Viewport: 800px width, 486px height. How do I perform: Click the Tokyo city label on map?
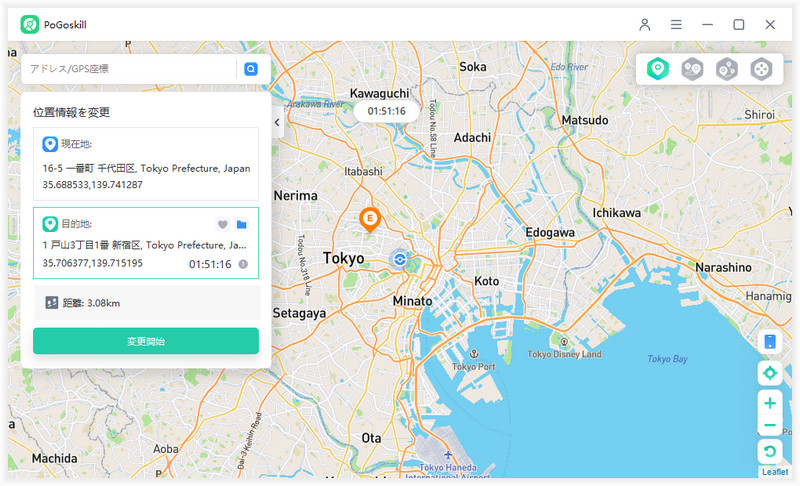coord(343,259)
